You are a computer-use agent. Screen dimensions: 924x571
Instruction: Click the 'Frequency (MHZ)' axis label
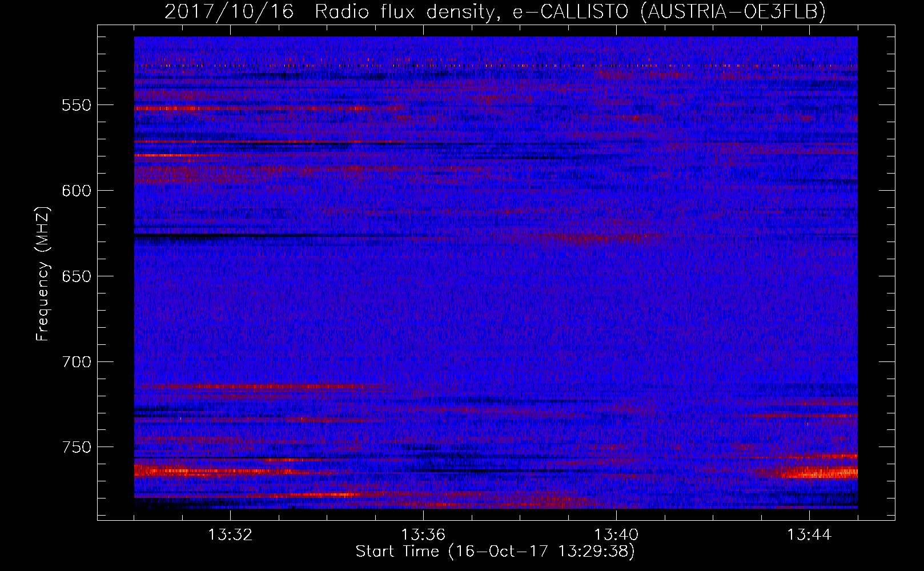43,274
